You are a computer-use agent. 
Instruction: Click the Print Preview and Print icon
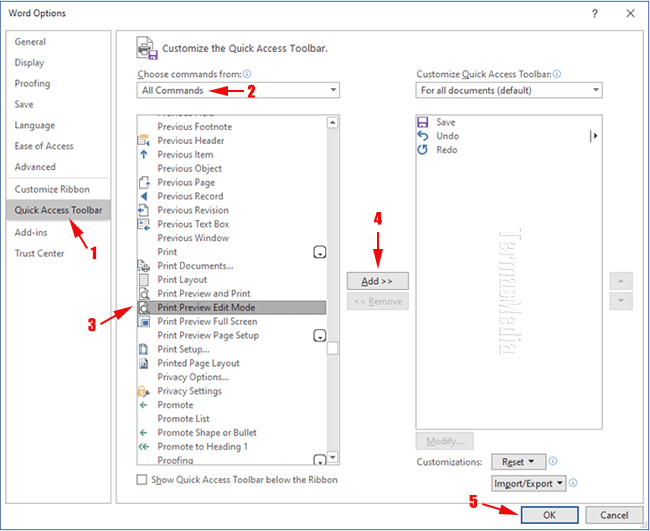(144, 293)
